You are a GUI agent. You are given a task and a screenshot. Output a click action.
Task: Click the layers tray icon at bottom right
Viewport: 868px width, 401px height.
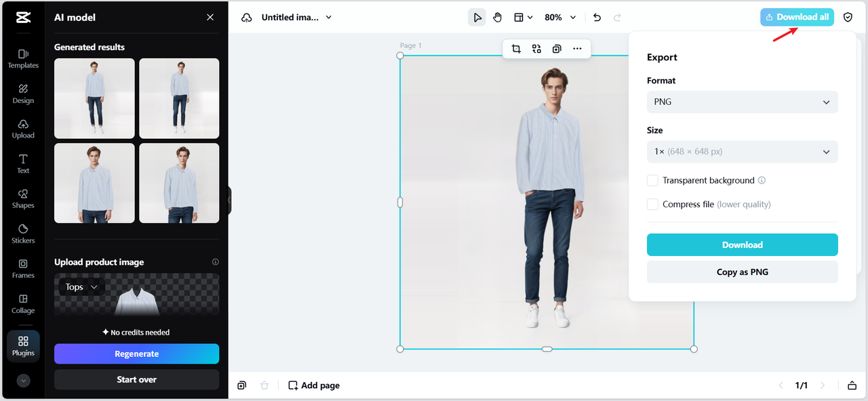tap(852, 385)
